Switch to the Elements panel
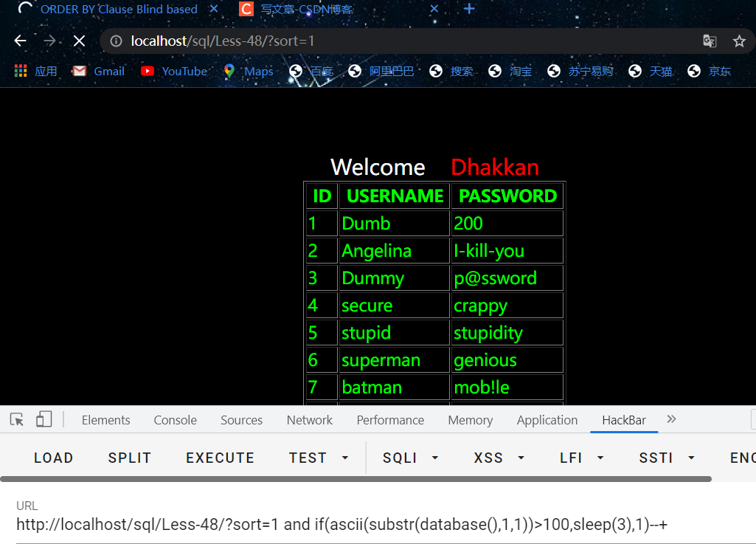The width and height of the screenshot is (756, 544). coord(106,420)
